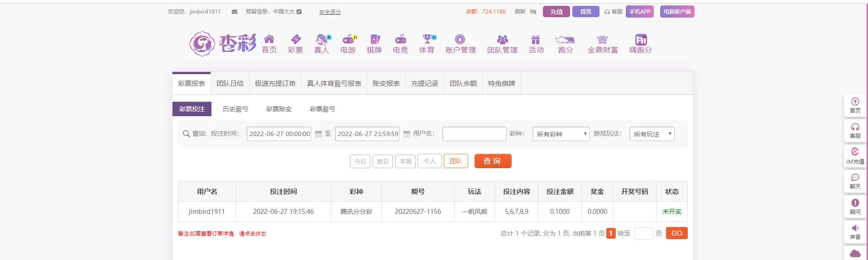Open start date calendar icon

coord(318,134)
